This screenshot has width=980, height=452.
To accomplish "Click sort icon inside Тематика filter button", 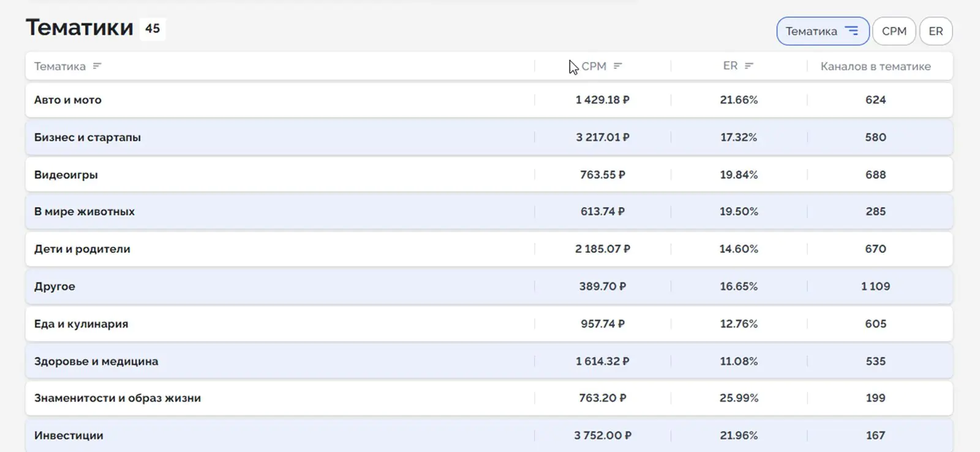I will [x=851, y=31].
